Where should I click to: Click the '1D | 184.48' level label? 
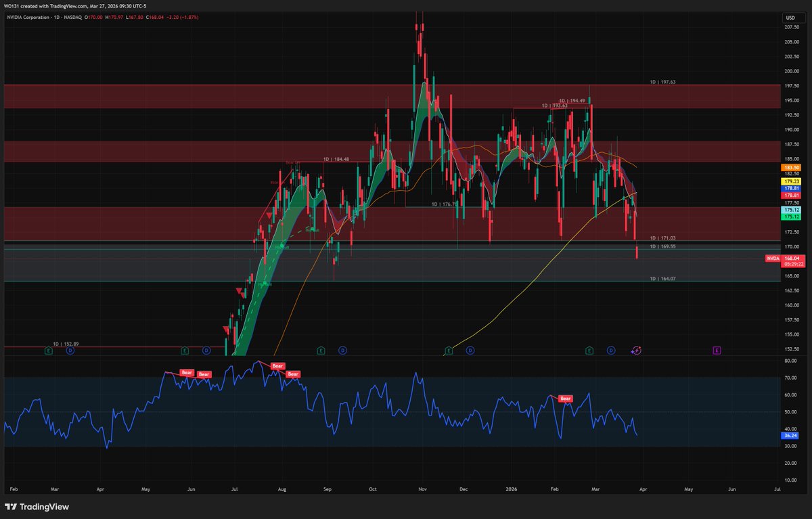pyautogui.click(x=336, y=159)
